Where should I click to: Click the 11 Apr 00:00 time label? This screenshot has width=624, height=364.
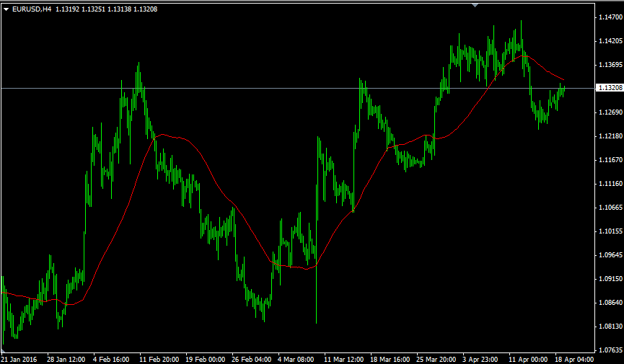[528, 359]
